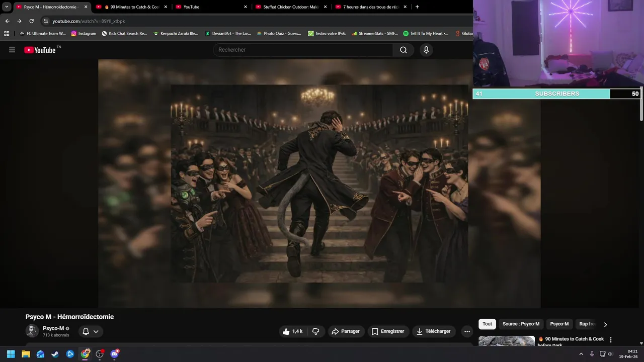Viewport: 644px width, 362px height.
Task: Open the Mail app in taskbar
Action: pyautogui.click(x=40, y=354)
